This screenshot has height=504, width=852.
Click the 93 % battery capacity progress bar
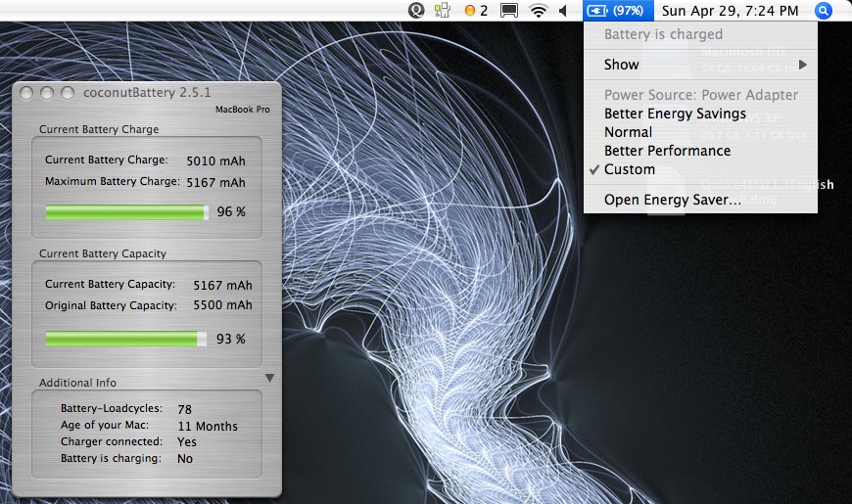(x=125, y=339)
